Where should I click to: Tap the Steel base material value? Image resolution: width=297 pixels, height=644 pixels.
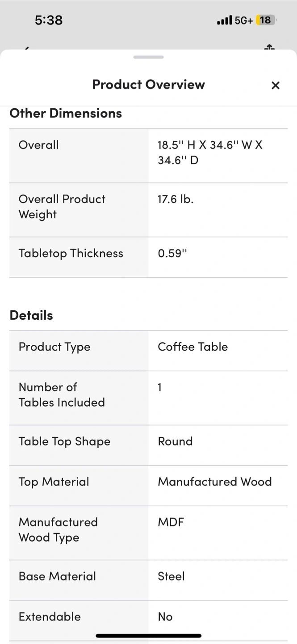coord(171,576)
